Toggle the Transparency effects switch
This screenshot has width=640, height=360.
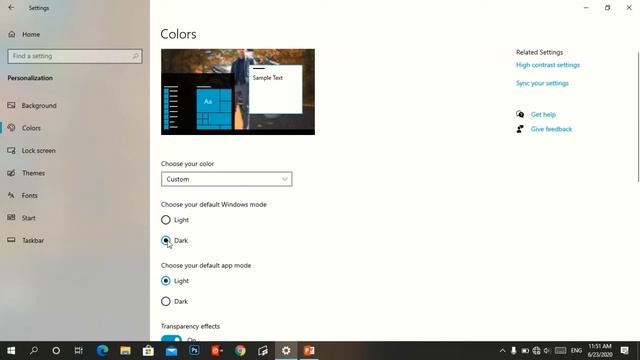coord(171,338)
